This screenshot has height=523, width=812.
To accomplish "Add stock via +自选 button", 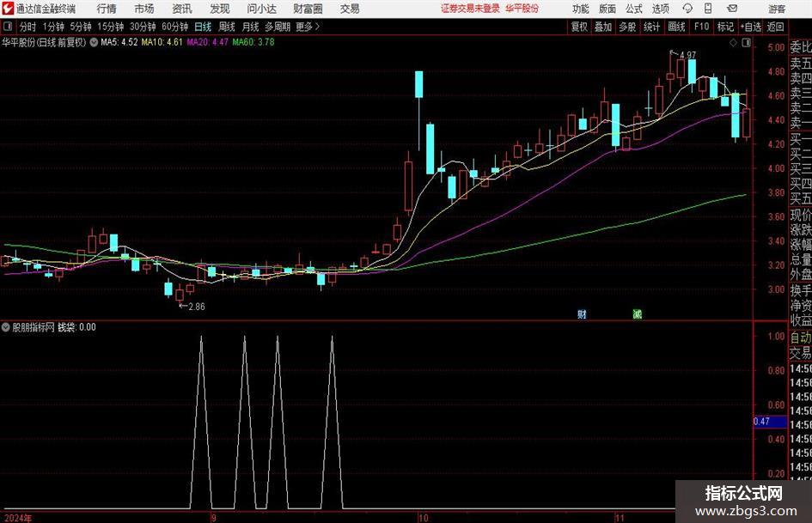I will [x=751, y=27].
